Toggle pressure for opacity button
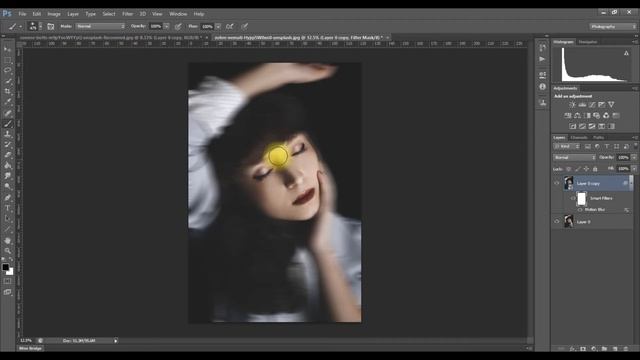This screenshot has height=360, width=640. pos(178,27)
